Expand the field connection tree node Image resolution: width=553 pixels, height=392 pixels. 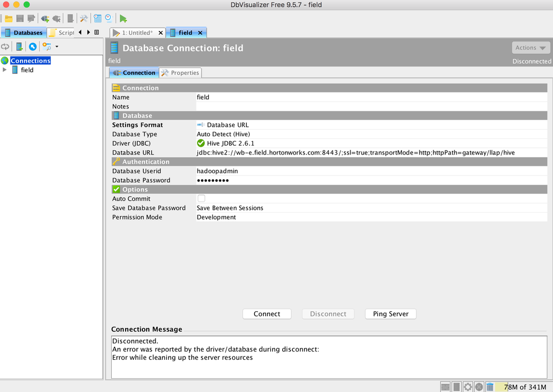point(4,70)
